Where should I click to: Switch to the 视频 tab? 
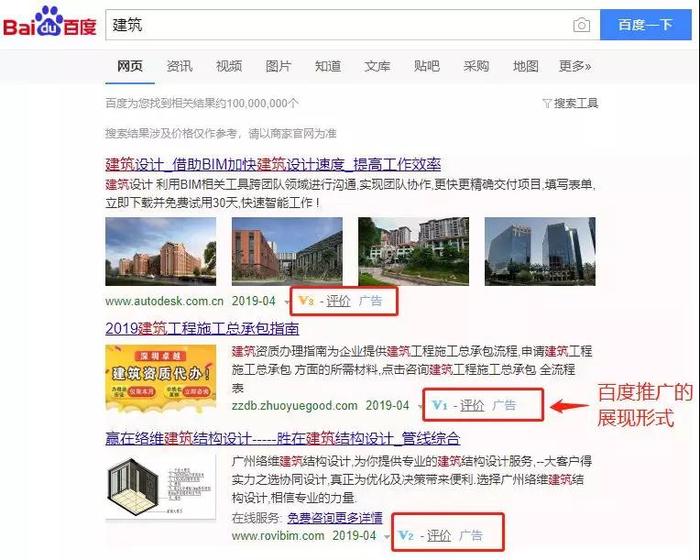coord(229,67)
